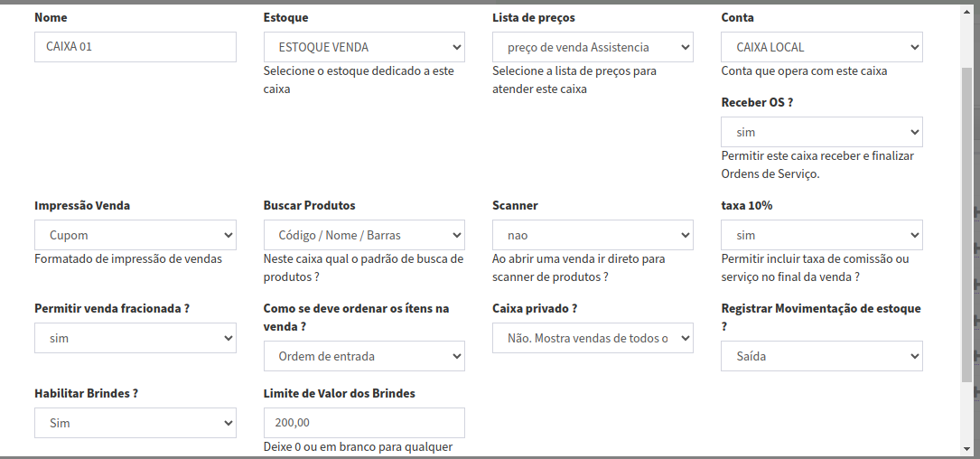Open the item ordering dropdown showing Ordem de entrada
Viewport: 980px width, 459px height.
tap(364, 356)
